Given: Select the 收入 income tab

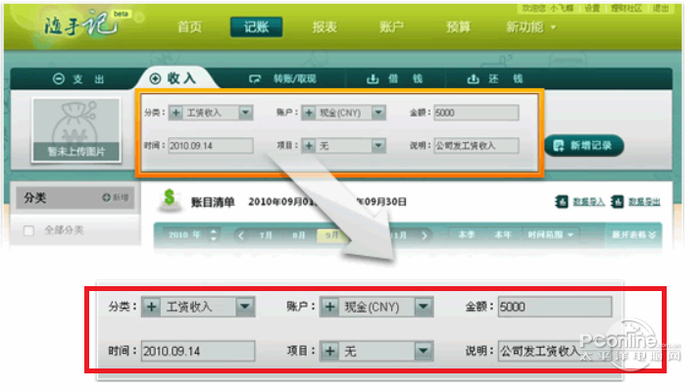Looking at the screenshot, I should pos(173,79).
